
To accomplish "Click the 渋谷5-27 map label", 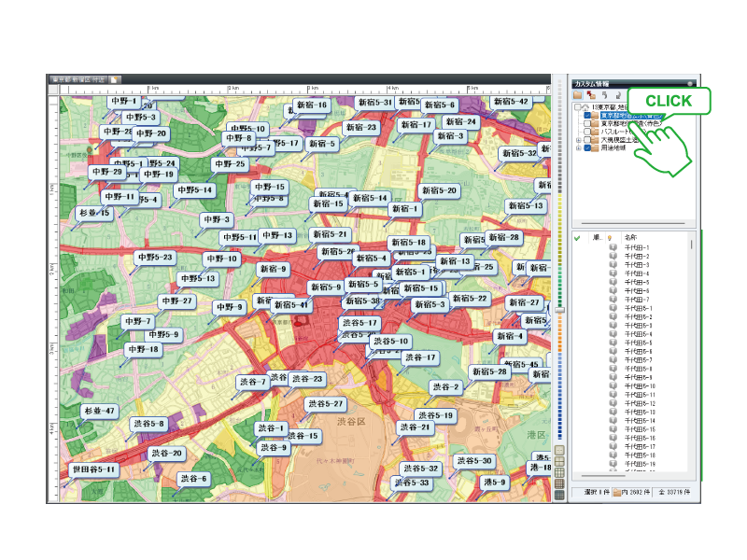I will [x=325, y=404].
